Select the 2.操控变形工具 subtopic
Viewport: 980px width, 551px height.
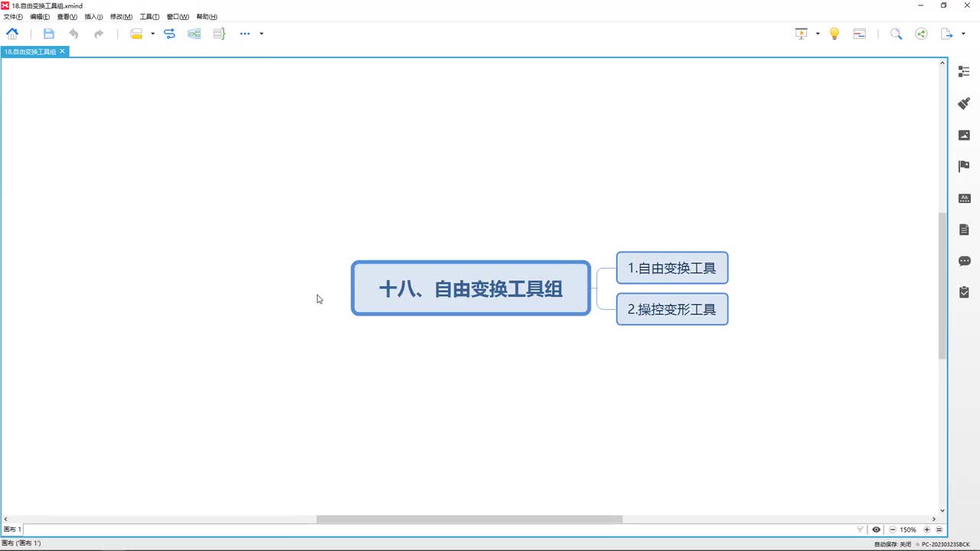pos(672,309)
